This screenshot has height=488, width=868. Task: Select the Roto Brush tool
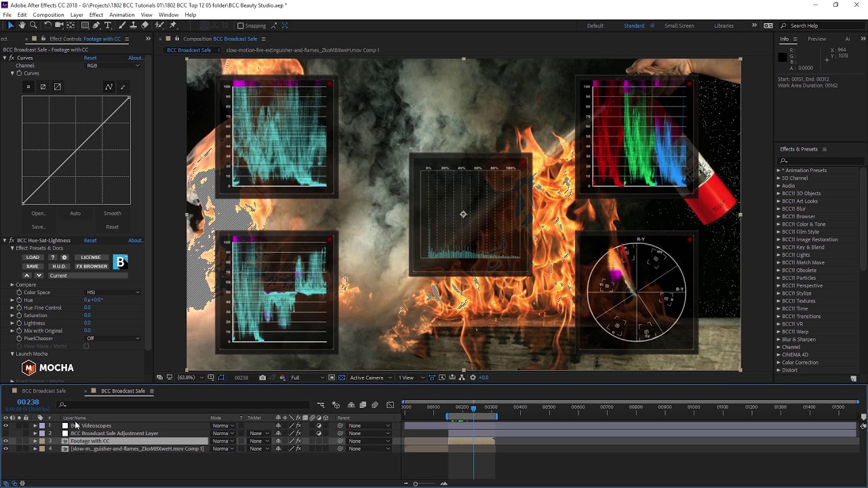[159, 25]
